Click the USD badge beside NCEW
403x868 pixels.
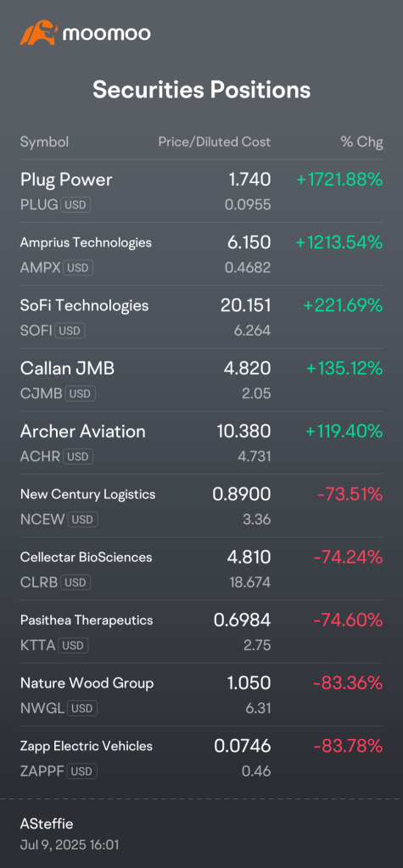point(82,520)
